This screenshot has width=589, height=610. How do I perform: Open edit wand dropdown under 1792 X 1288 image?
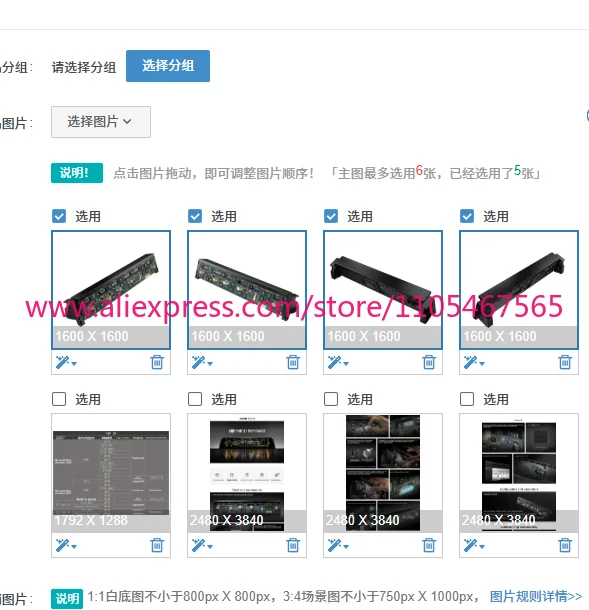pos(66,545)
